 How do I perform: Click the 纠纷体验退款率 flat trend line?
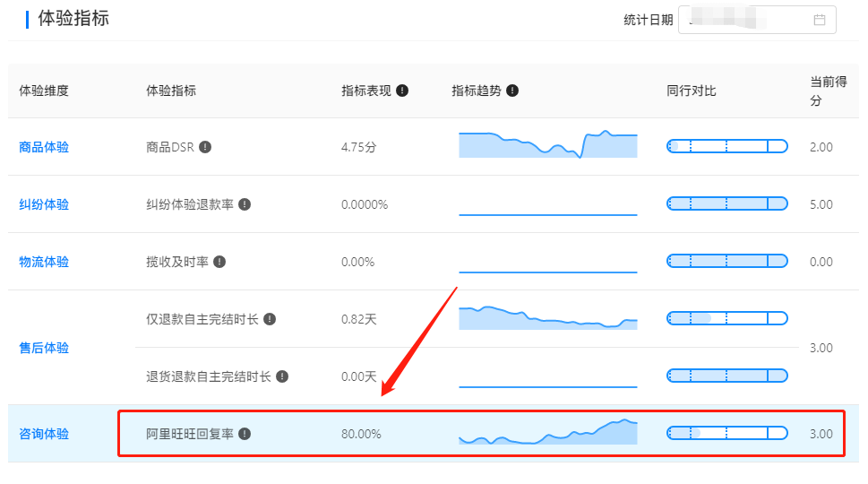coord(548,214)
